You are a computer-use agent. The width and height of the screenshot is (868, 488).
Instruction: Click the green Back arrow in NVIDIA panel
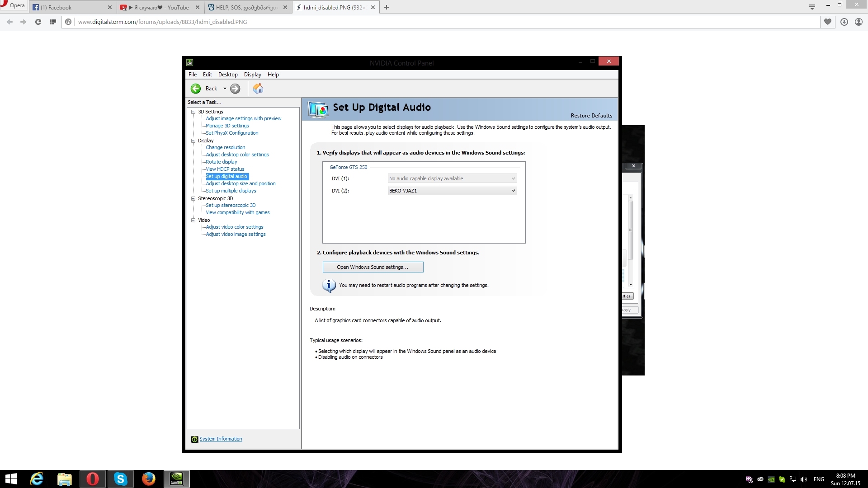tap(196, 89)
